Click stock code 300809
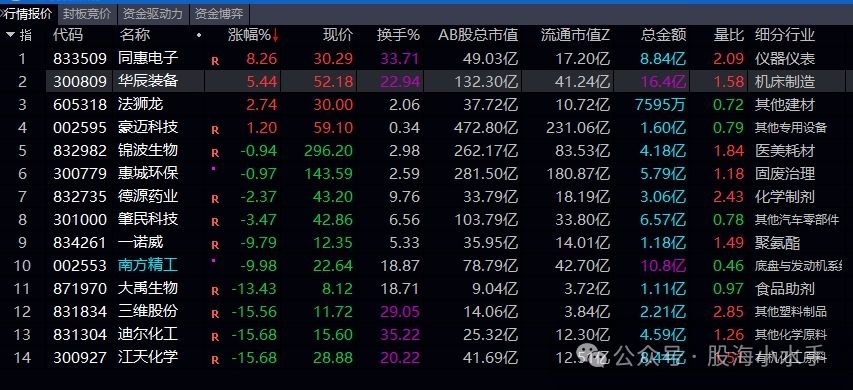 click(80, 82)
